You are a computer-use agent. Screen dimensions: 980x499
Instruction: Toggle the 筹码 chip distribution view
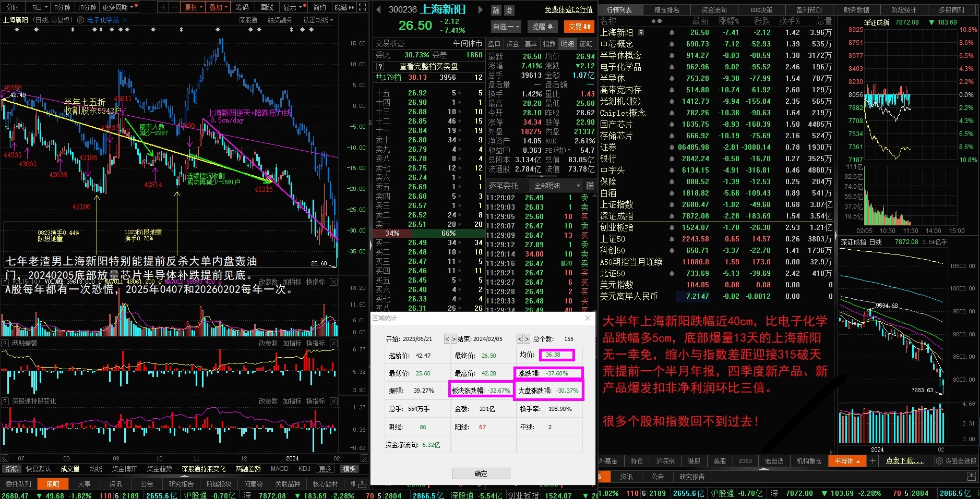tap(242, 7)
